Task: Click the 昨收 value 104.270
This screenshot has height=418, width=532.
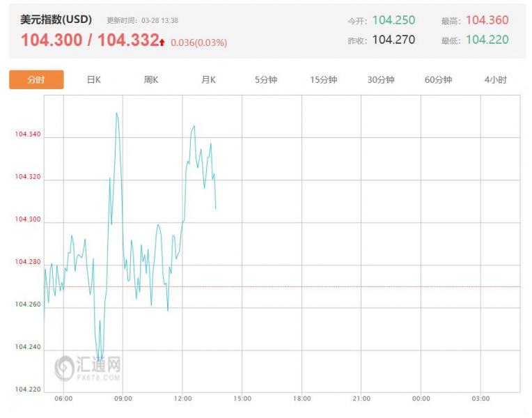Action: point(393,40)
